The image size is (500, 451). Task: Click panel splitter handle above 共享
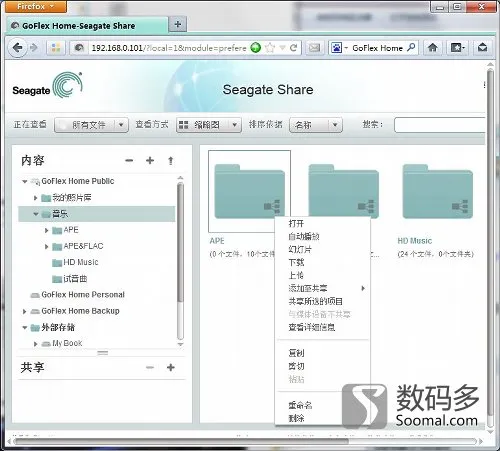pos(102,353)
